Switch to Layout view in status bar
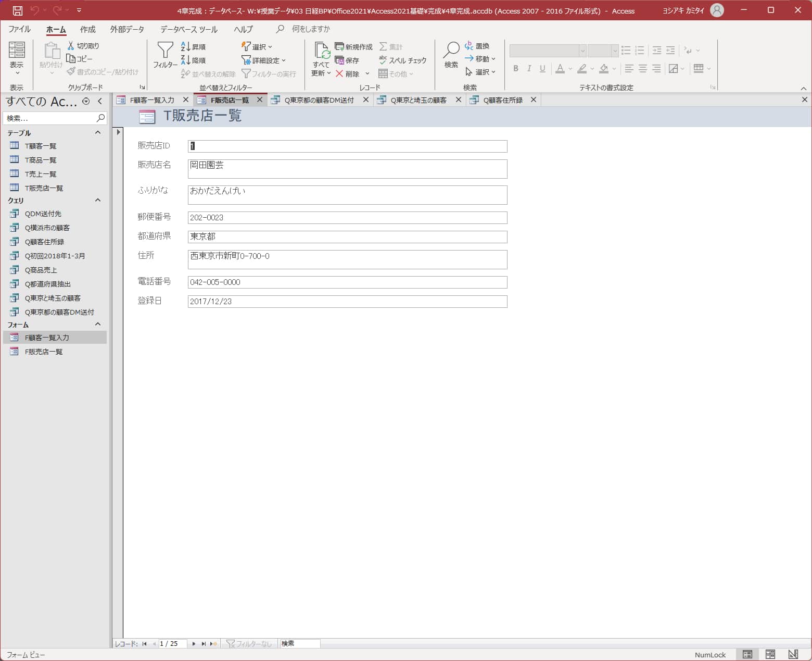 click(770, 654)
